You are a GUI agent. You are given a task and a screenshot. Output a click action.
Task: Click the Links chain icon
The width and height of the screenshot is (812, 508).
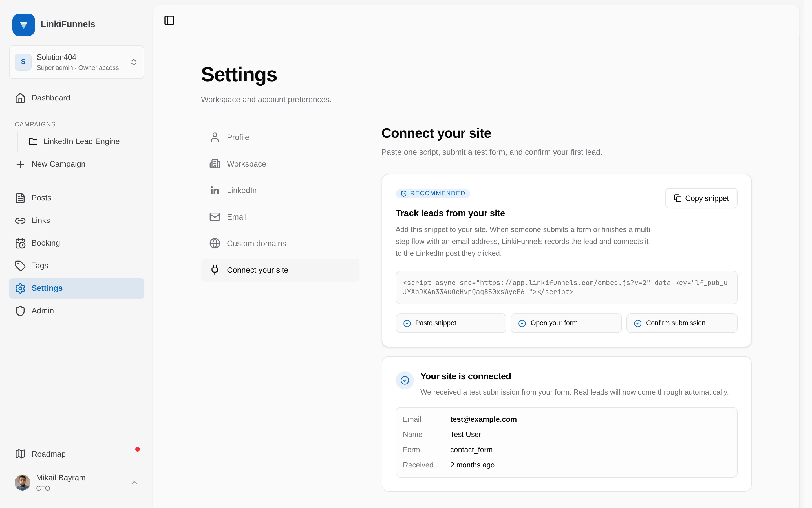coord(20,220)
